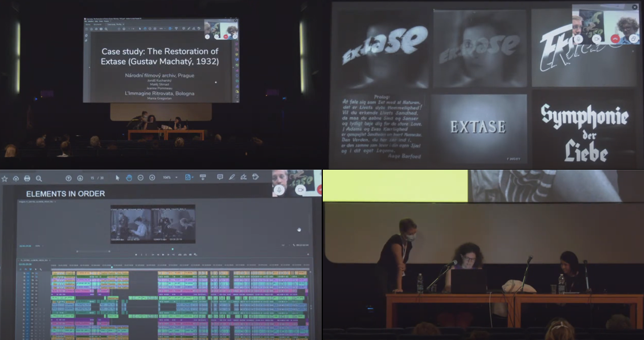Screen dimensions: 644x340
Task: Pop out the call window over the title cards
Action: [x=634, y=39]
